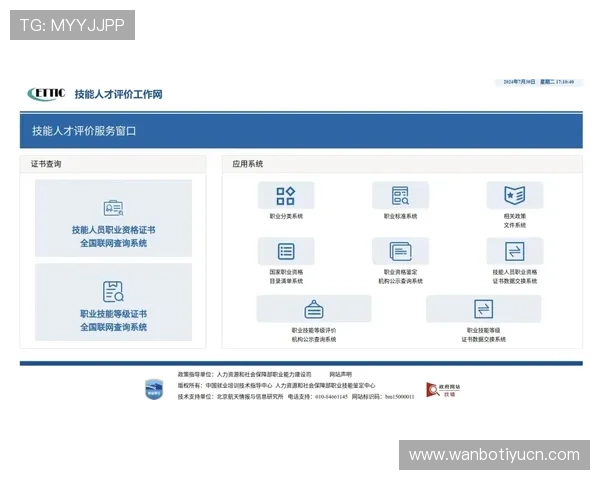Open 相关政策文件系统 star book icon
Screen dimensions: 600x480
click(514, 196)
